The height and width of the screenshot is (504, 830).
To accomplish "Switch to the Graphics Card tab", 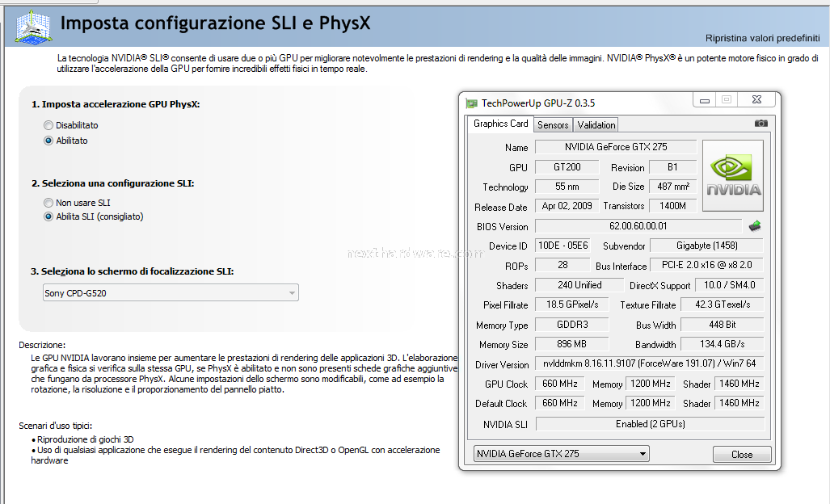I will point(501,124).
